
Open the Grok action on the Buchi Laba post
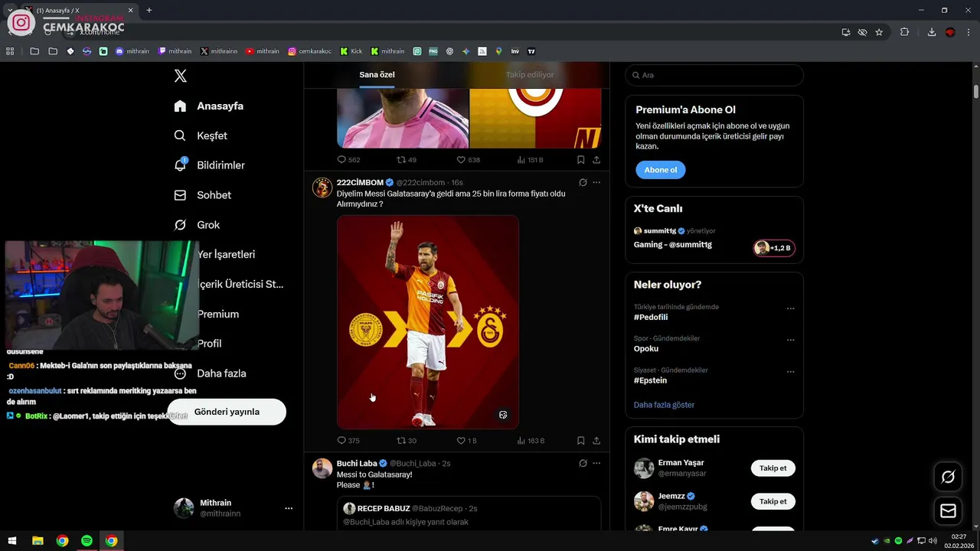click(583, 463)
